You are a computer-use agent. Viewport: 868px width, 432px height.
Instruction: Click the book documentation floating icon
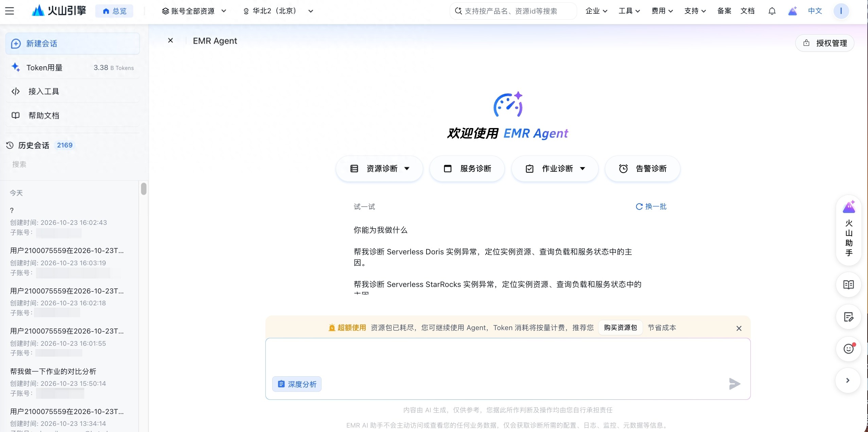click(x=849, y=285)
